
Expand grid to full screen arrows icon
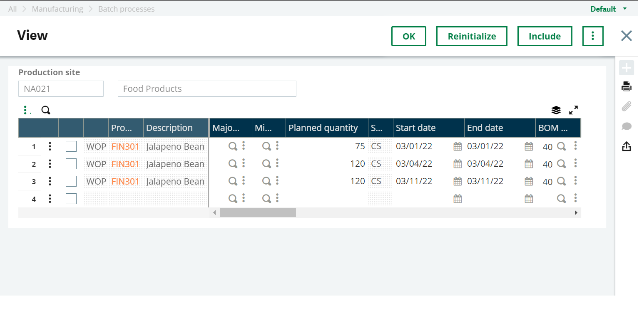(574, 110)
